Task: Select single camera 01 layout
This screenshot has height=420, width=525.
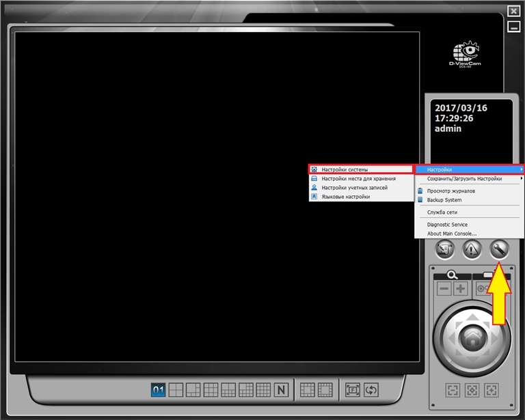Action: point(159,390)
